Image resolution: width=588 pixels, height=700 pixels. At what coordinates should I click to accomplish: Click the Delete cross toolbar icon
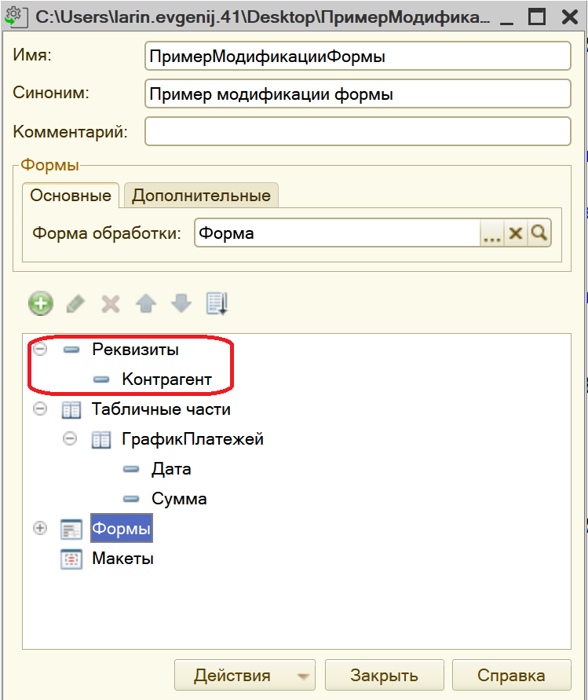tap(110, 304)
